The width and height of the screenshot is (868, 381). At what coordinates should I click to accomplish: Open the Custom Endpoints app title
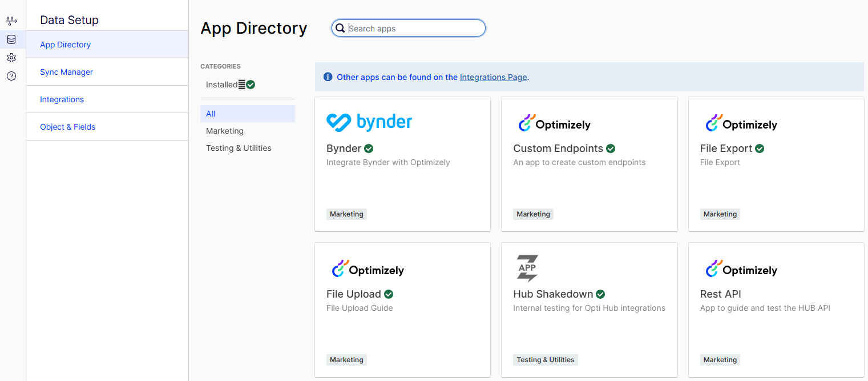[558, 149]
